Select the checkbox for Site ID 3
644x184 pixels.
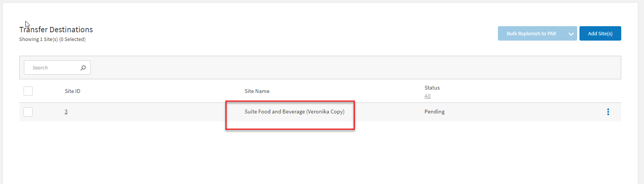pos(28,112)
